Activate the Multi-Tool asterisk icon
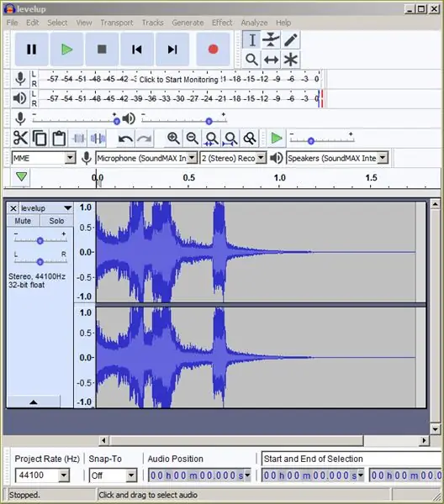This screenshot has width=444, height=504. coord(290,60)
